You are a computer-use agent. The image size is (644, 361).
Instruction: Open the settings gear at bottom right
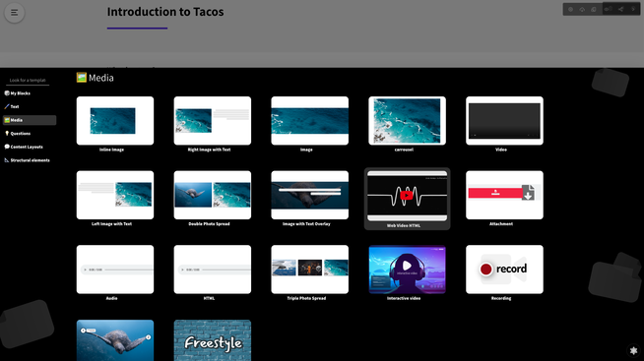click(633, 350)
